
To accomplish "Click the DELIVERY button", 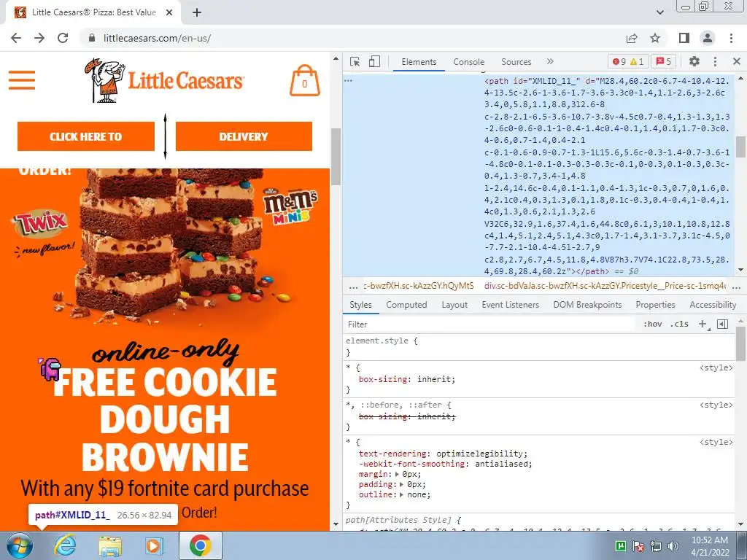I will click(x=244, y=136).
